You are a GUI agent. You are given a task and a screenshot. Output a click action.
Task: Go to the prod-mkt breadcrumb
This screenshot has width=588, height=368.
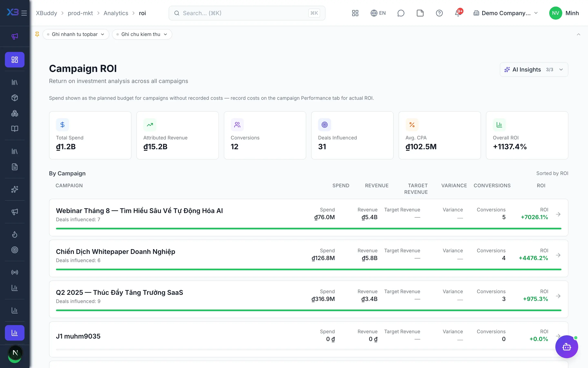pyautogui.click(x=80, y=13)
